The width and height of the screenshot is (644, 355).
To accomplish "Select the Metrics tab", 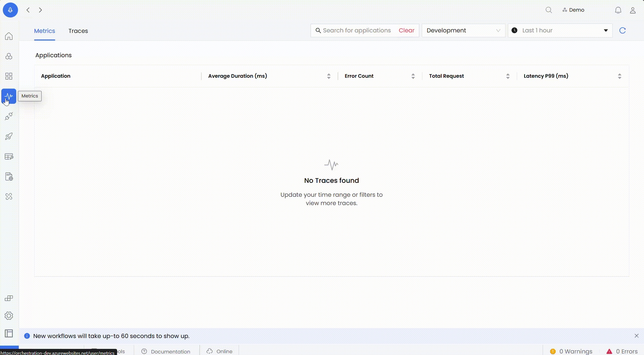I will coord(44,31).
